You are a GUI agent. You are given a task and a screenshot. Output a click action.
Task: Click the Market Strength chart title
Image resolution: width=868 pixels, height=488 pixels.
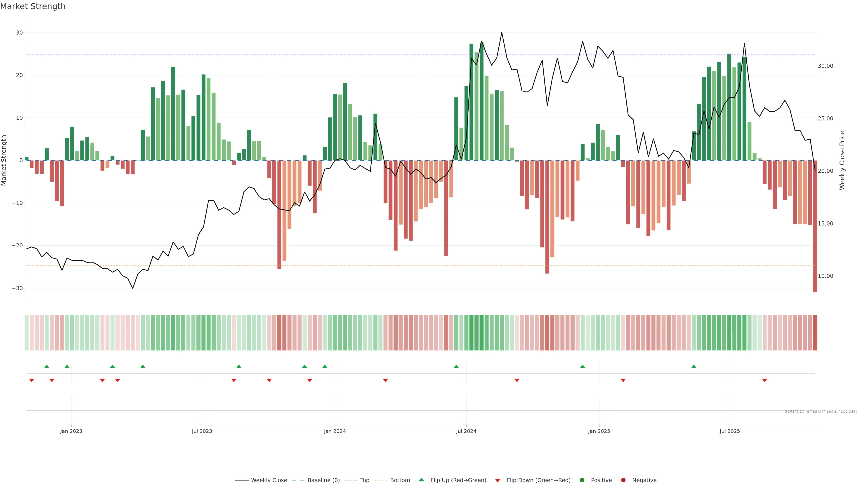pos(33,6)
